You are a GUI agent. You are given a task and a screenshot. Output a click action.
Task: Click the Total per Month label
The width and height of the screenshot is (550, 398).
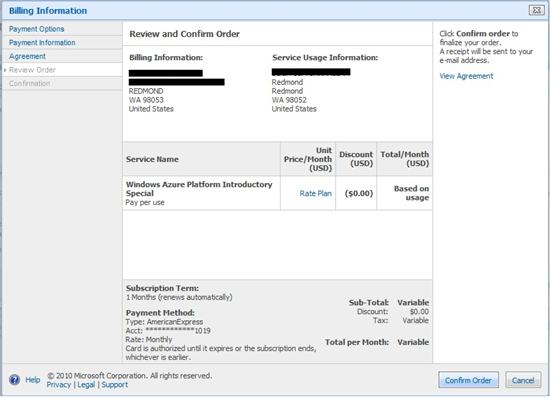coord(357,342)
